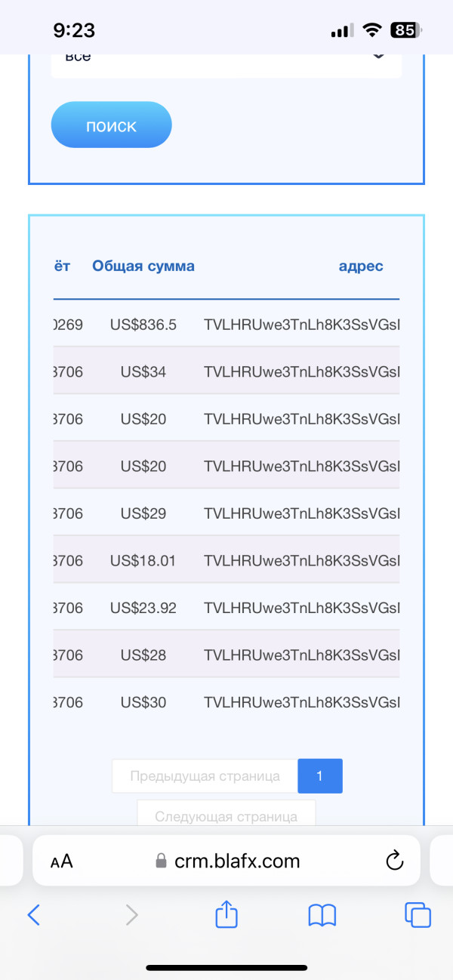Open the aA reader options menu

coord(62,861)
